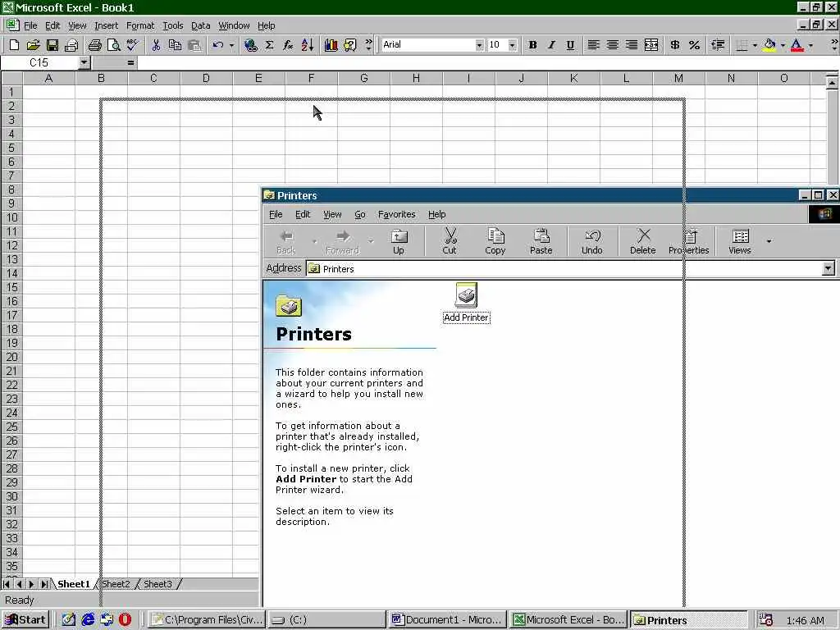Toggle Bold formatting in Excel
The height and width of the screenshot is (630, 840).
tap(532, 45)
